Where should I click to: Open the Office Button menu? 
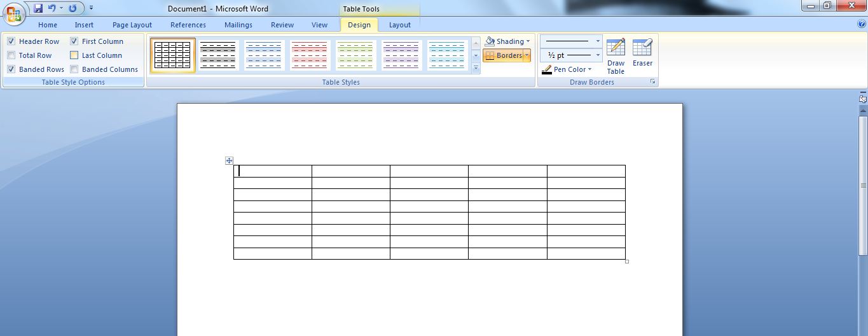14,14
